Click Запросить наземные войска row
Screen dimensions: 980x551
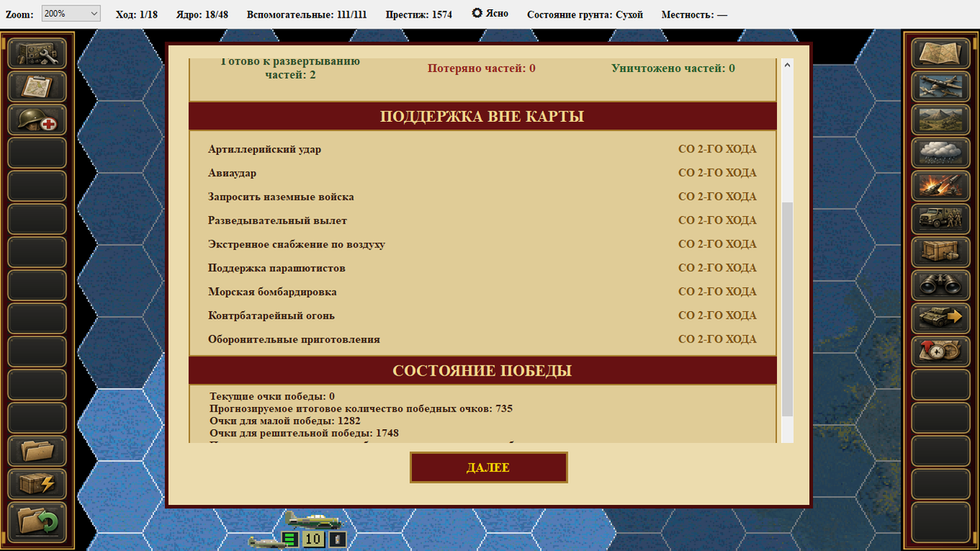tap(483, 197)
